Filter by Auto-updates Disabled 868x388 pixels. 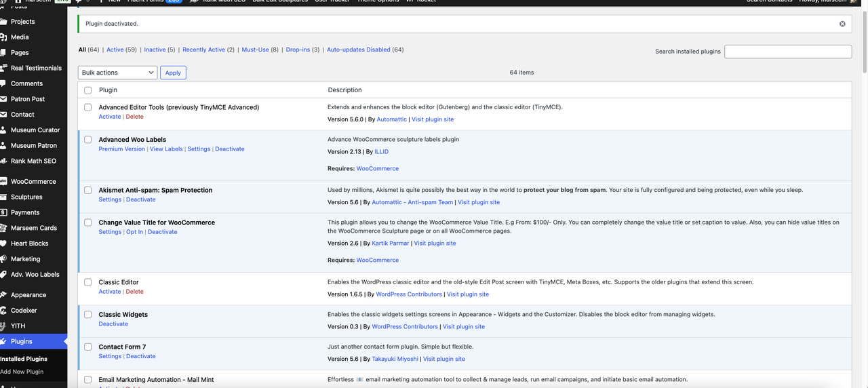click(359, 50)
